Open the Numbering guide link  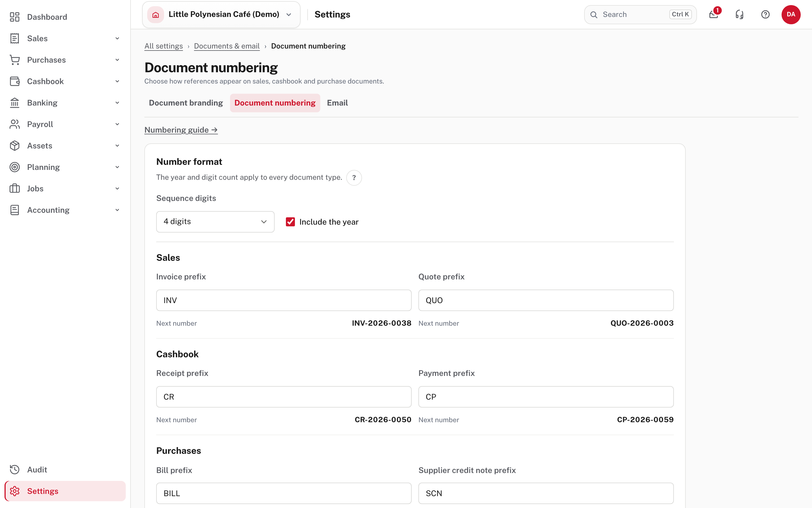pyautogui.click(x=181, y=130)
